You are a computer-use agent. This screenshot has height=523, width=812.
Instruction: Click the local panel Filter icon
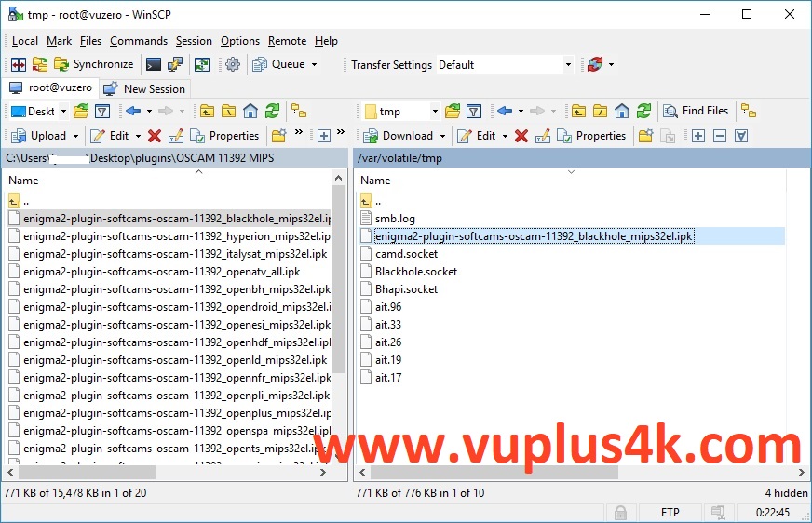102,111
